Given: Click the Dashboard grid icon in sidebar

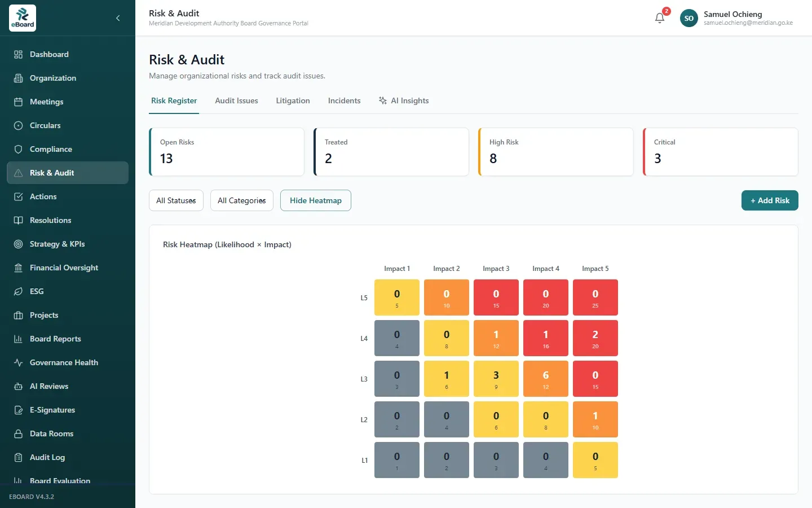Looking at the screenshot, I should pyautogui.click(x=18, y=54).
